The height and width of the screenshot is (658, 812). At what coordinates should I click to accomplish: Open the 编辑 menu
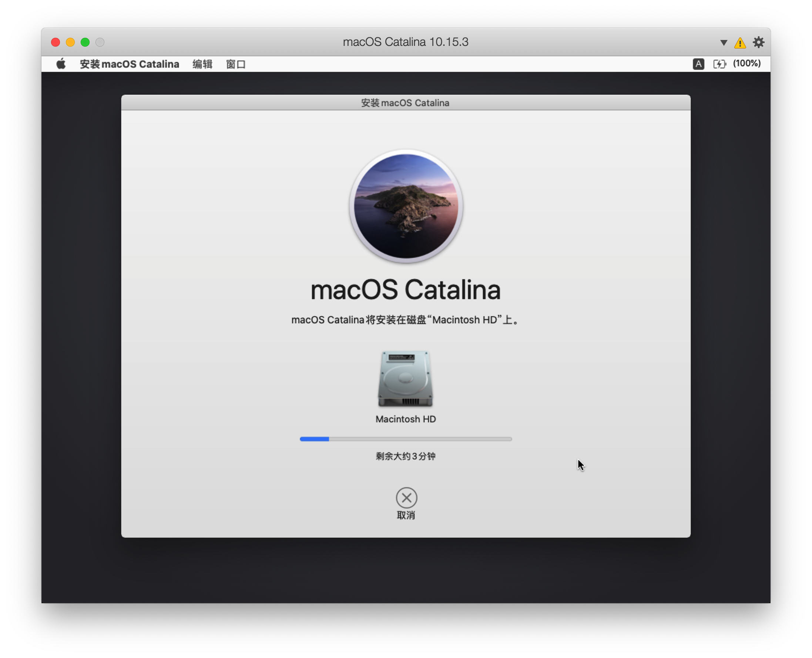(202, 64)
